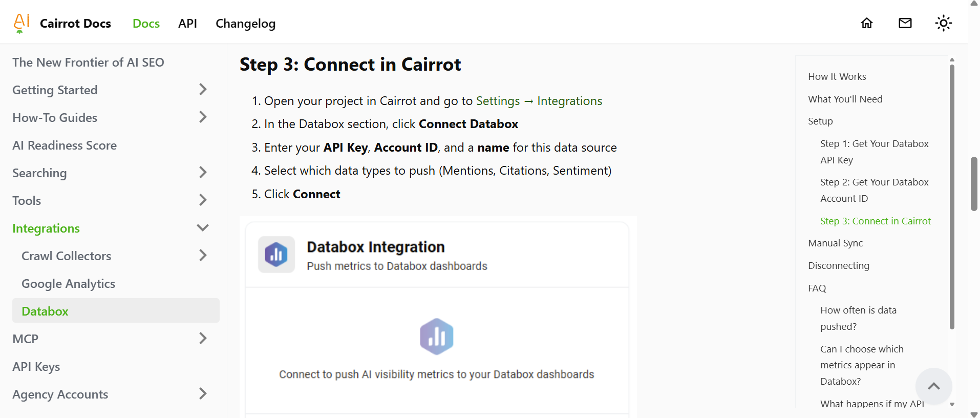
Task: Click the scroll-to-top arrow button
Action: click(x=934, y=386)
